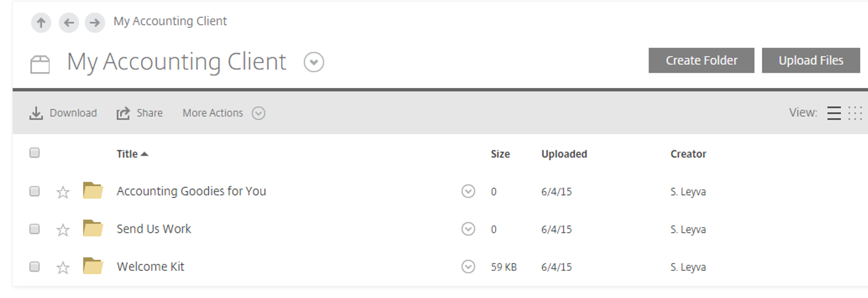Click the Download toolbar action
This screenshot has width=868, height=298.
63,113
